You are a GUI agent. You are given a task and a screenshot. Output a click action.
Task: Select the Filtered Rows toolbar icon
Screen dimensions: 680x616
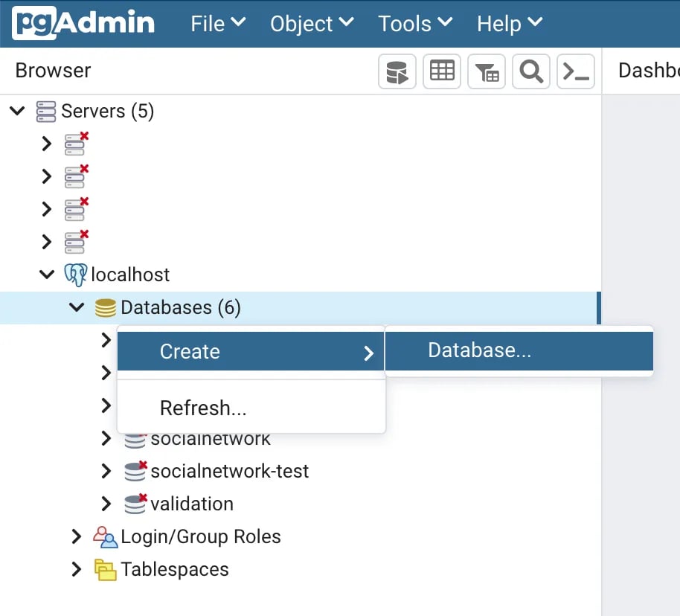(486, 71)
